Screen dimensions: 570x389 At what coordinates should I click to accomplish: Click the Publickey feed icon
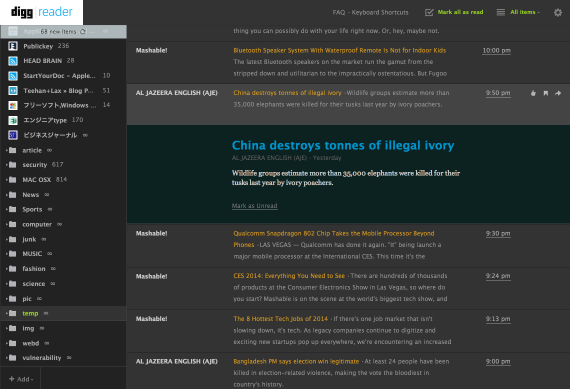pyautogui.click(x=13, y=46)
